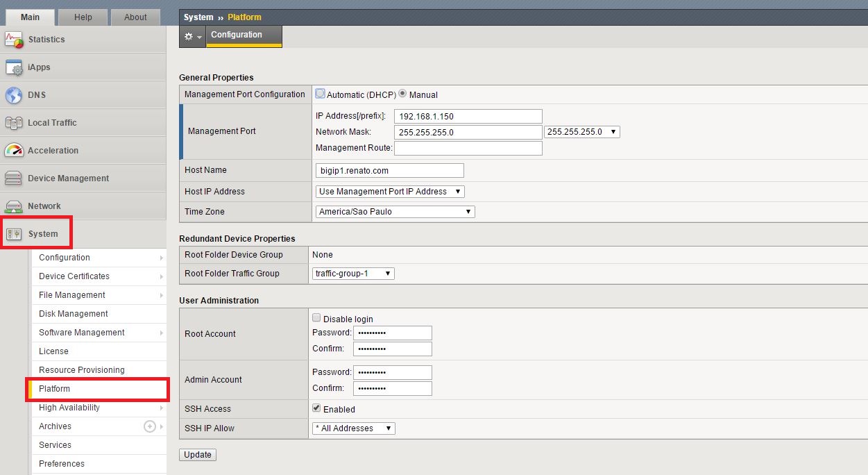The height and width of the screenshot is (475, 868).
Task: Expand the SSH IP Allow dropdown
Action: tap(353, 428)
